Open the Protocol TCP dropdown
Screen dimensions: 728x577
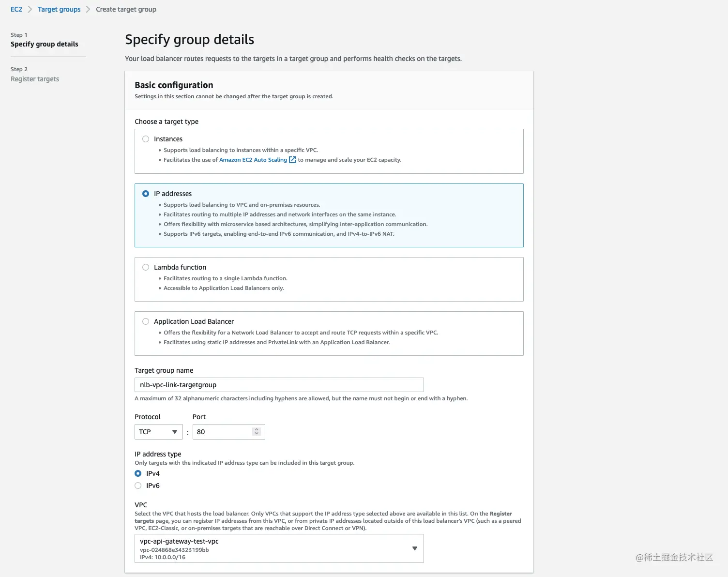coord(158,432)
